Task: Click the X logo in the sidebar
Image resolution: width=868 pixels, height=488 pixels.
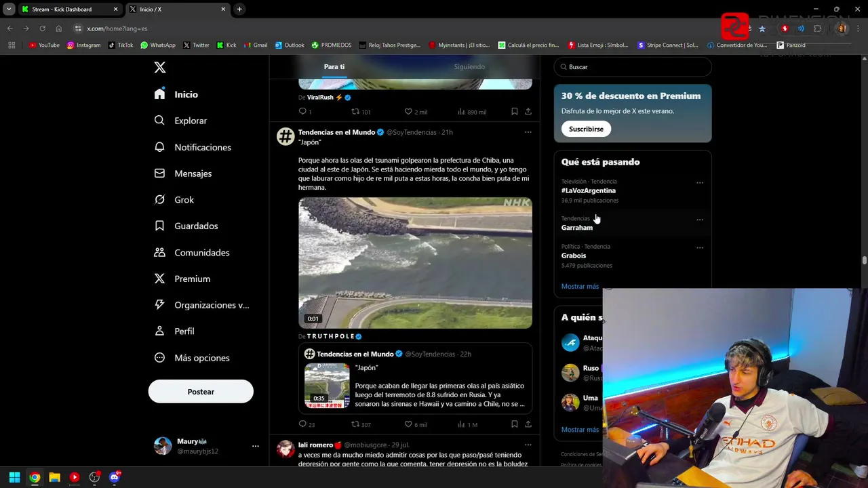Action: point(160,67)
